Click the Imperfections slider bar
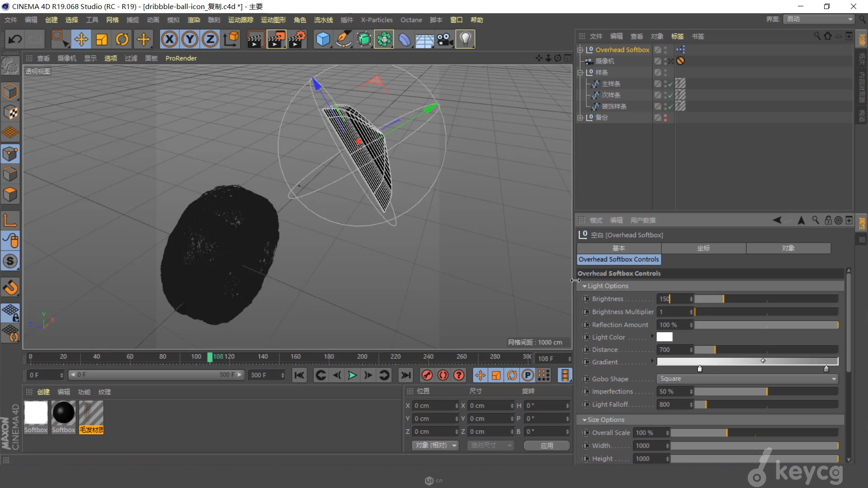This screenshot has height=488, width=868. point(766,391)
